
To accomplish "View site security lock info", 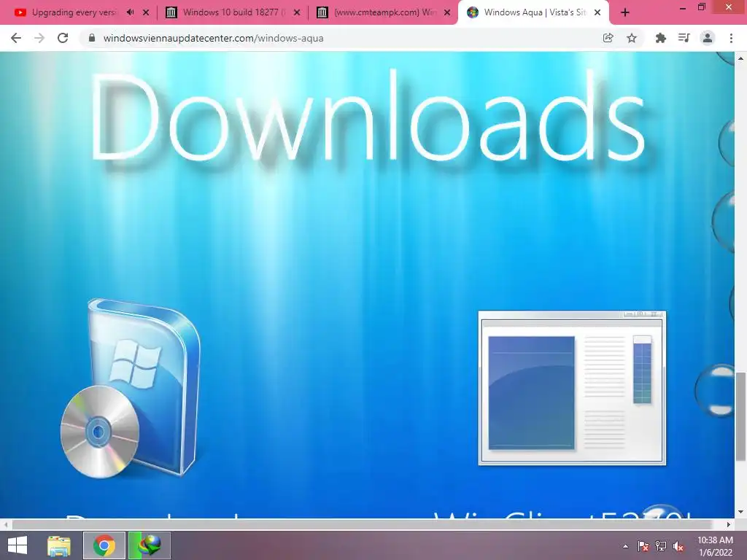I will tap(92, 38).
